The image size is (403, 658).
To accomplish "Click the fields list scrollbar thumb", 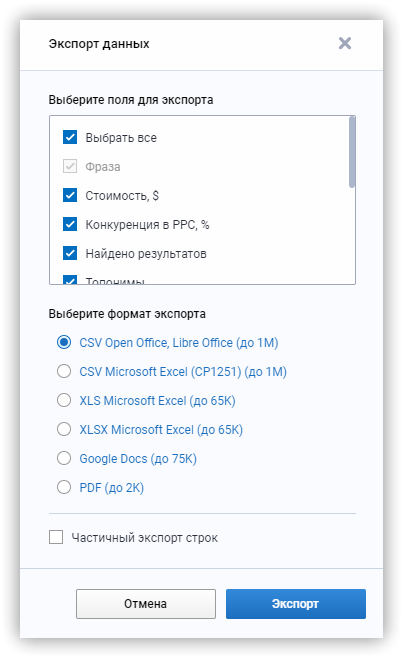I will coord(352,152).
